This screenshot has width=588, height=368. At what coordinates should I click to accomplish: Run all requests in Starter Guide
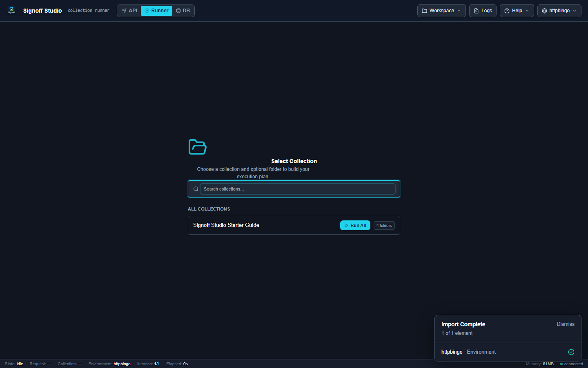pyautogui.click(x=355, y=225)
